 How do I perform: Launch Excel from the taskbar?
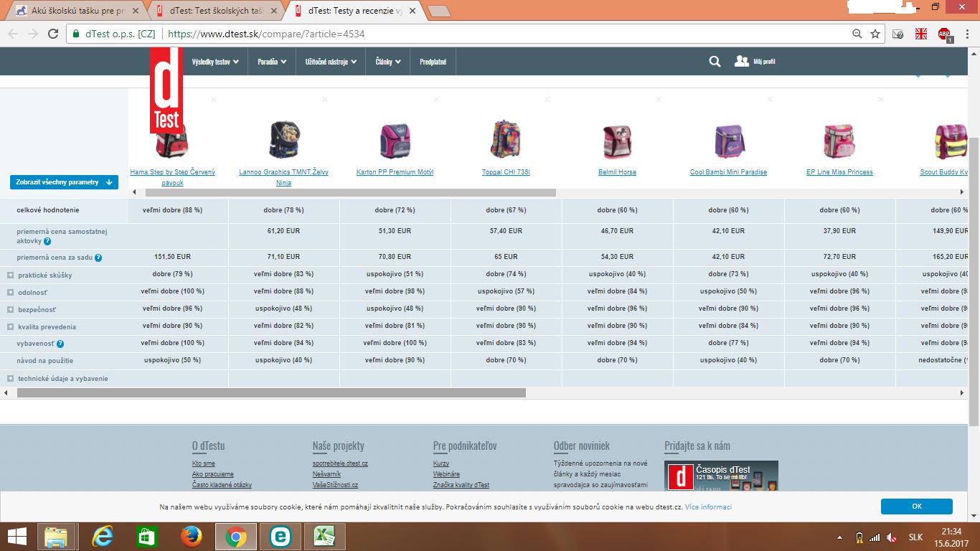click(x=325, y=537)
